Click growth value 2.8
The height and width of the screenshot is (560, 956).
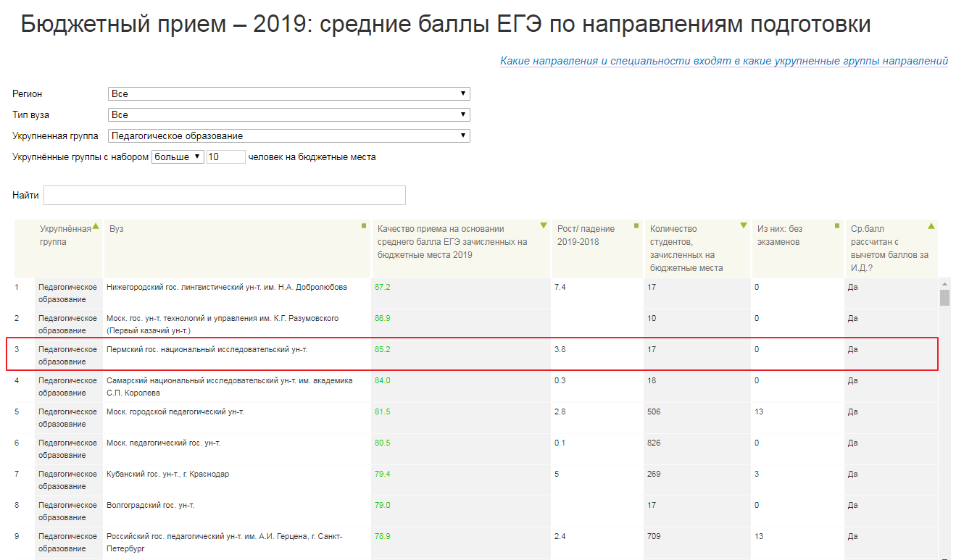point(560,411)
